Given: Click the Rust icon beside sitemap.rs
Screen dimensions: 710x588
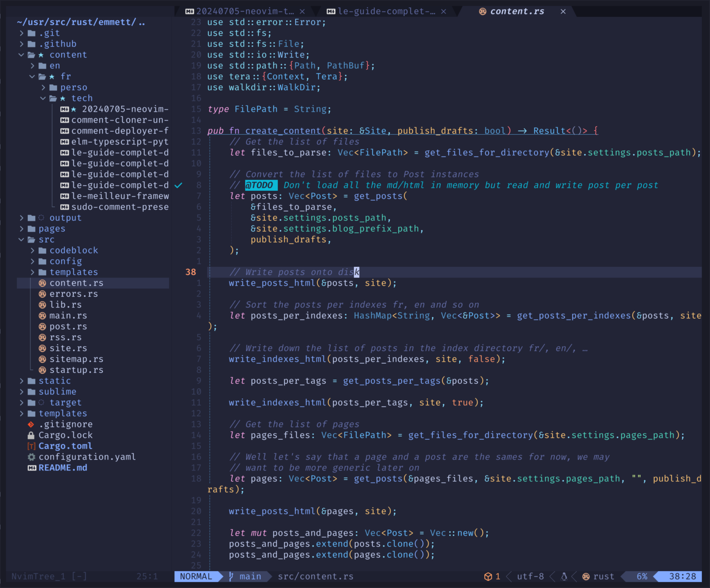Looking at the screenshot, I should click(x=42, y=359).
